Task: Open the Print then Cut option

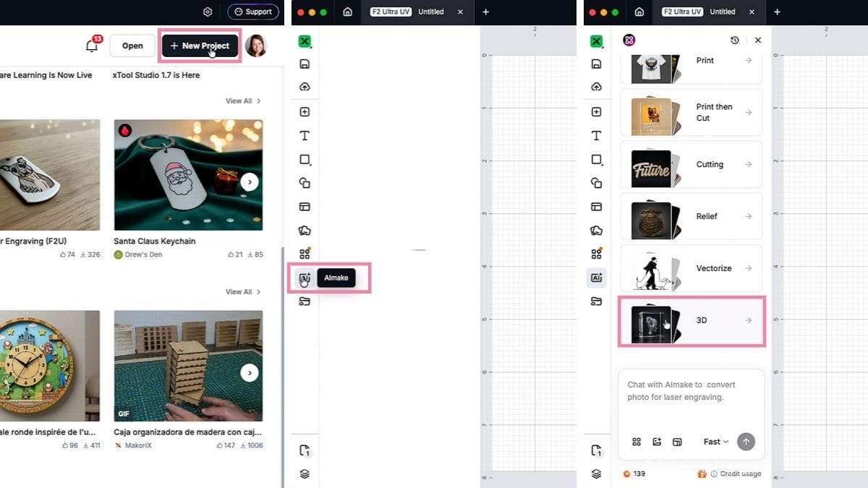Action: 691,112
